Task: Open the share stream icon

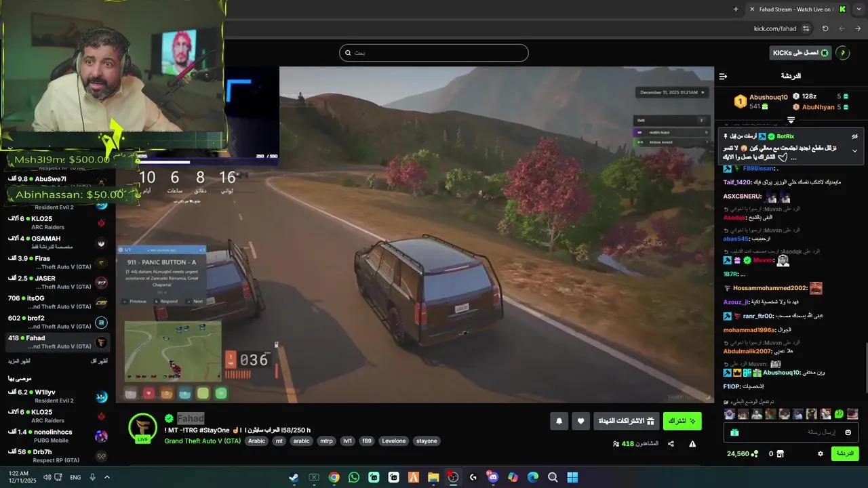Action: tap(671, 444)
